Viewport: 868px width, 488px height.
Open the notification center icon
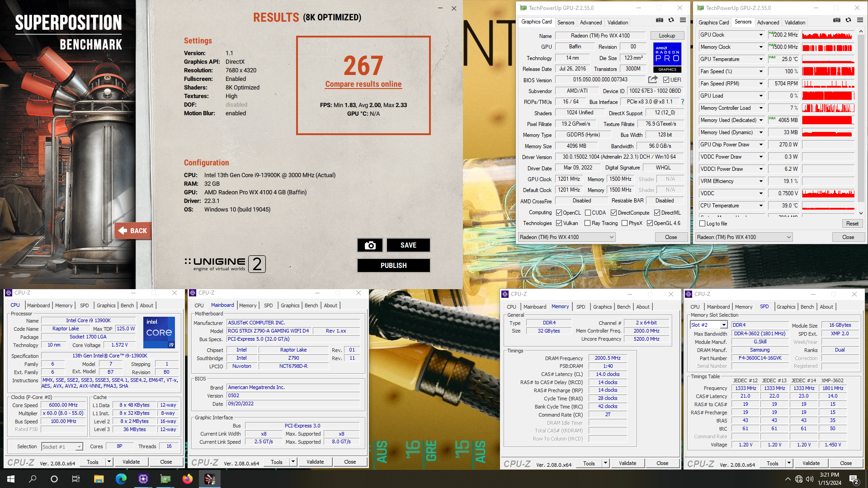click(x=854, y=479)
